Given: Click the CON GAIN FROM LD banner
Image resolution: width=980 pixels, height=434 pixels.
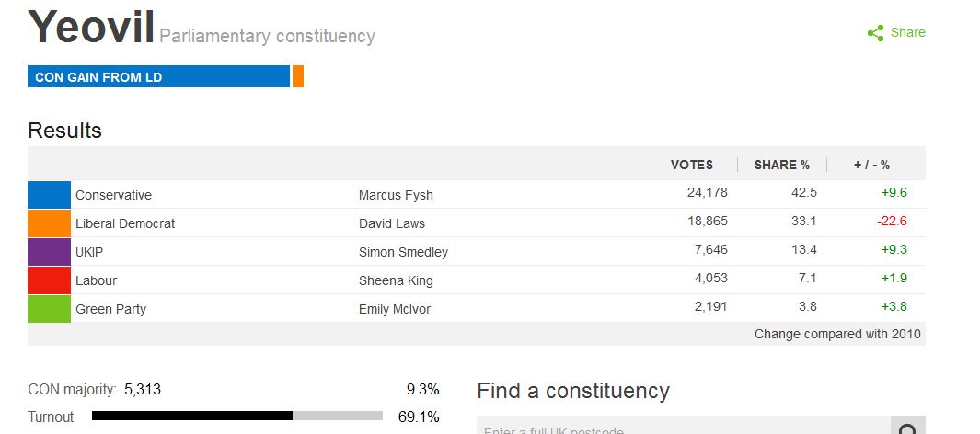Looking at the screenshot, I should click(x=158, y=77).
